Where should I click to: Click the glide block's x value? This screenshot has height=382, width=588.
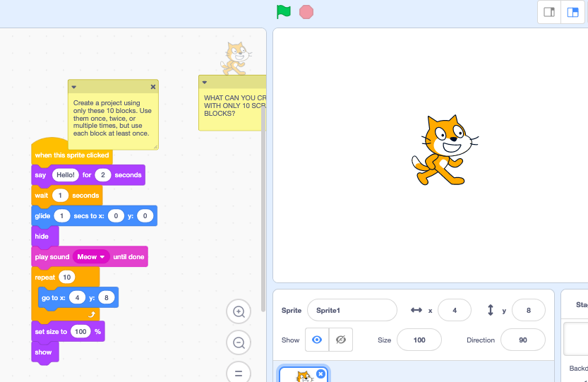click(x=116, y=216)
